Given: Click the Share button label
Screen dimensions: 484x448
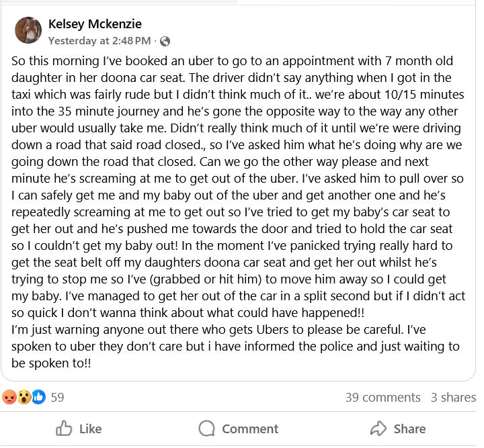Looking at the screenshot, I should 409,429.
